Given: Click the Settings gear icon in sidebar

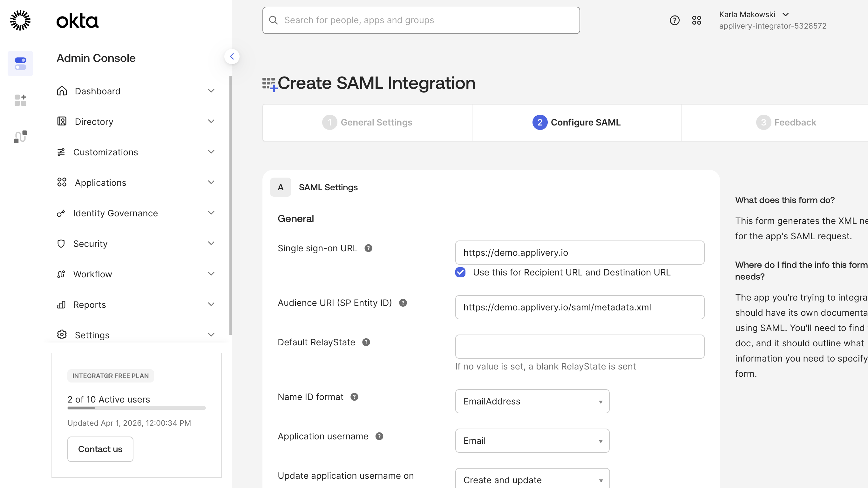Looking at the screenshot, I should click(62, 334).
